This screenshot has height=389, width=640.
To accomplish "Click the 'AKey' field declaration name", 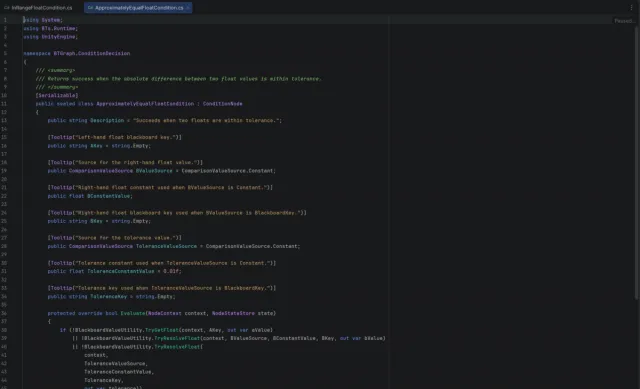I will (x=96, y=146).
